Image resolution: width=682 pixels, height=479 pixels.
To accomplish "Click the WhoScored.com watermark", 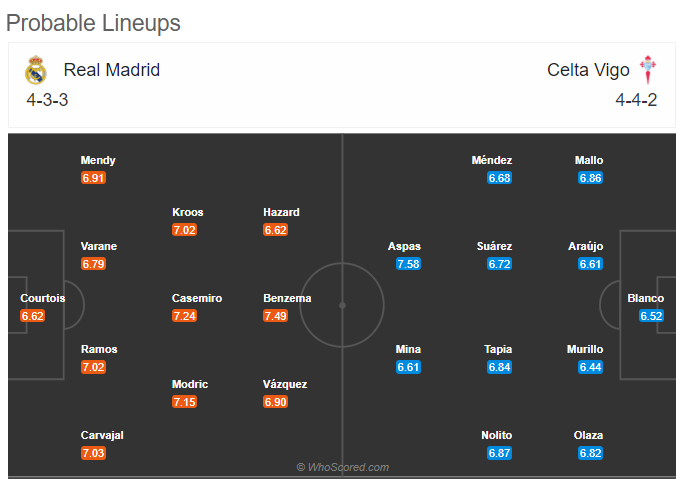I will (343, 467).
